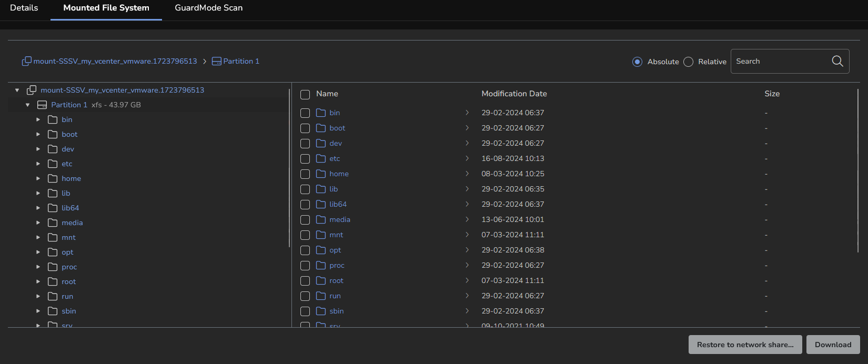Focus the Search input field
The image size is (868, 364).
pos(779,62)
